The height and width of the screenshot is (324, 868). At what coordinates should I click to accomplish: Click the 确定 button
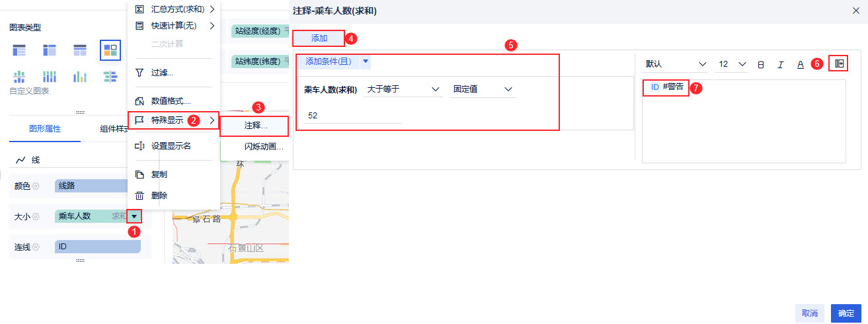(x=846, y=313)
